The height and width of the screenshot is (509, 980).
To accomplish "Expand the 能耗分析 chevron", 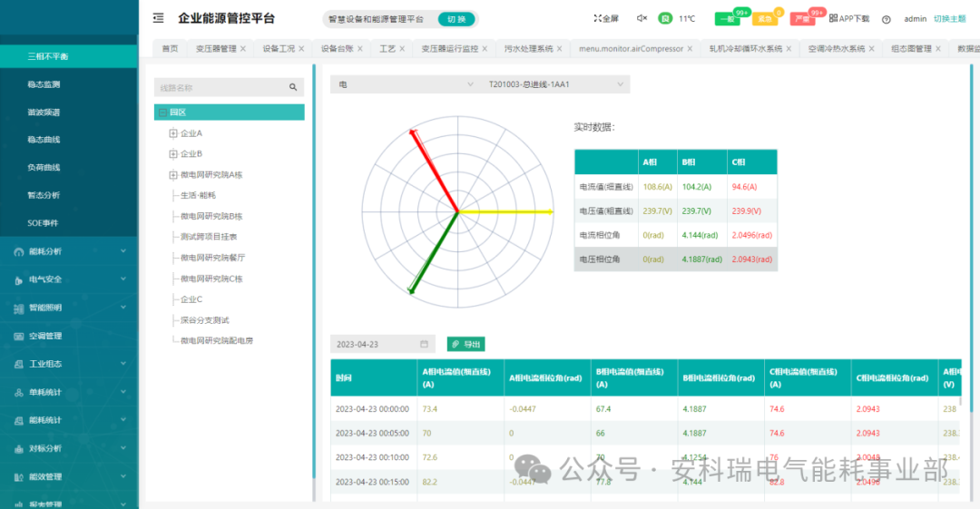I will pyautogui.click(x=123, y=251).
